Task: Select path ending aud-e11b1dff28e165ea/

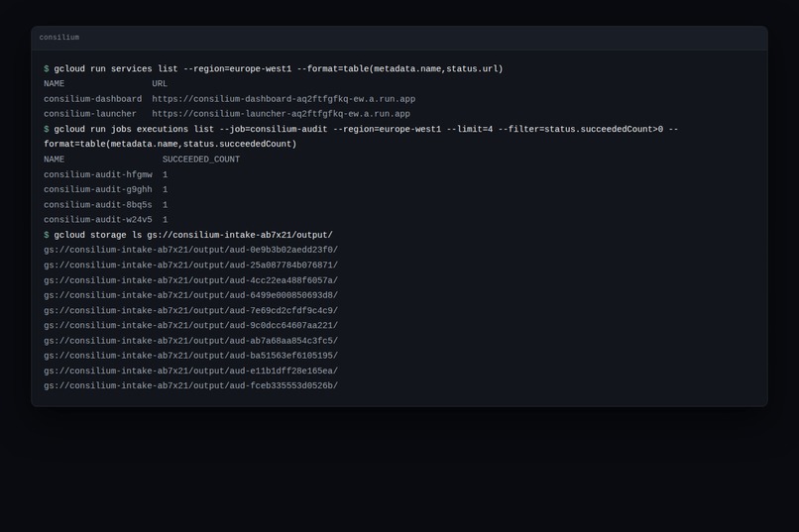Action: point(190,371)
